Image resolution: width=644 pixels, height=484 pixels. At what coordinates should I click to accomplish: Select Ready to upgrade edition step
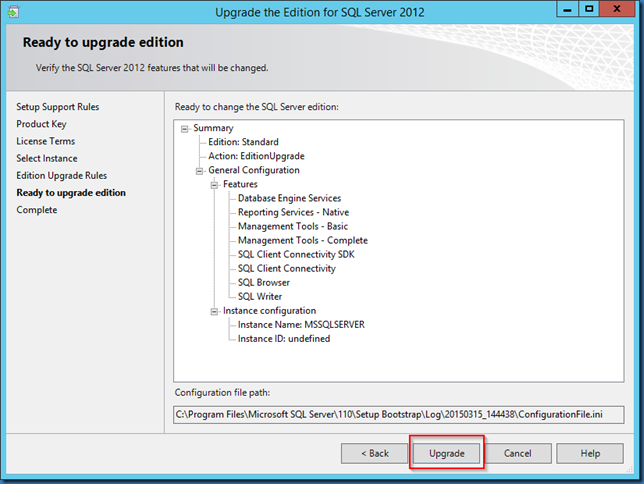[71, 193]
